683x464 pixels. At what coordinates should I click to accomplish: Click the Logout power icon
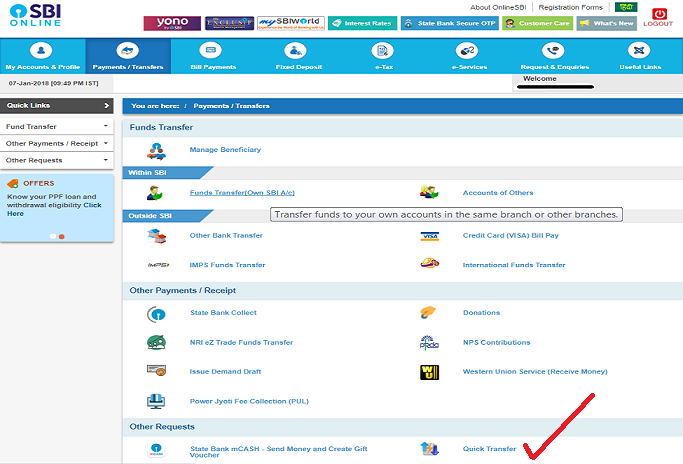tap(658, 14)
